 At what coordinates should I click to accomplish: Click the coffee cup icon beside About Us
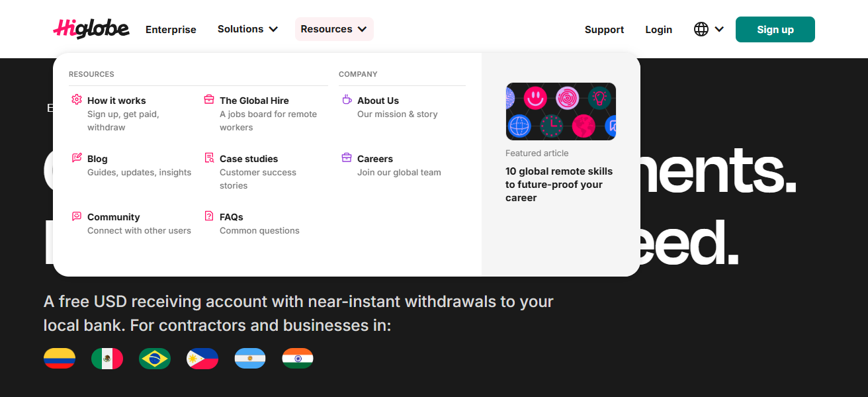[x=347, y=100]
